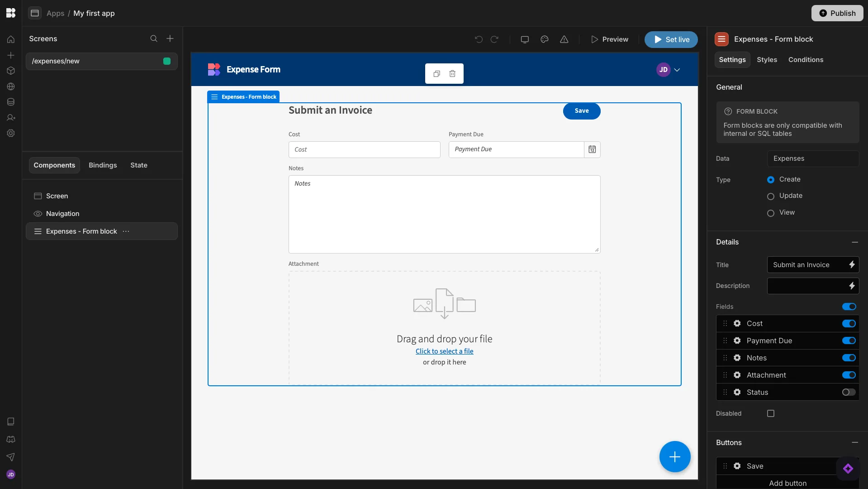This screenshot has height=489, width=868.
Task: Toggle Navigation visibility eye icon
Action: click(38, 214)
